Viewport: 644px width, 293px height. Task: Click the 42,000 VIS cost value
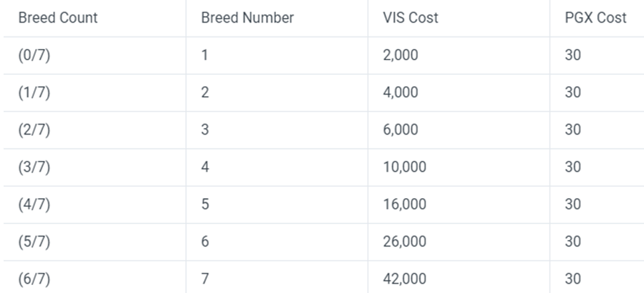point(404,278)
